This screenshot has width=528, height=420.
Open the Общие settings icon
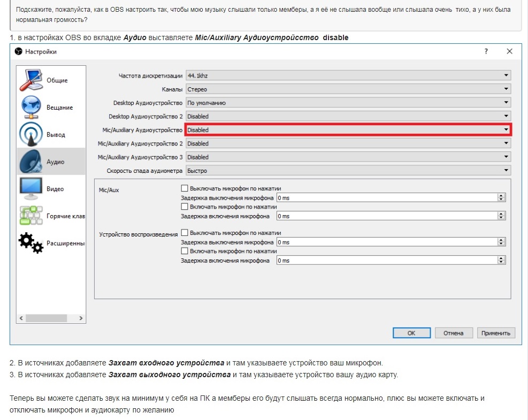(32, 80)
